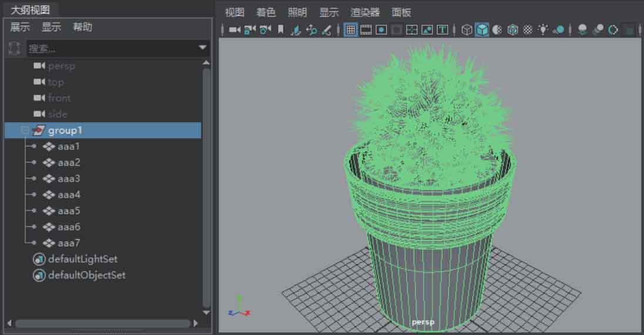The image size is (644, 335).
Task: Click the outliner vertical scrollbar down arrow
Action: tap(206, 313)
